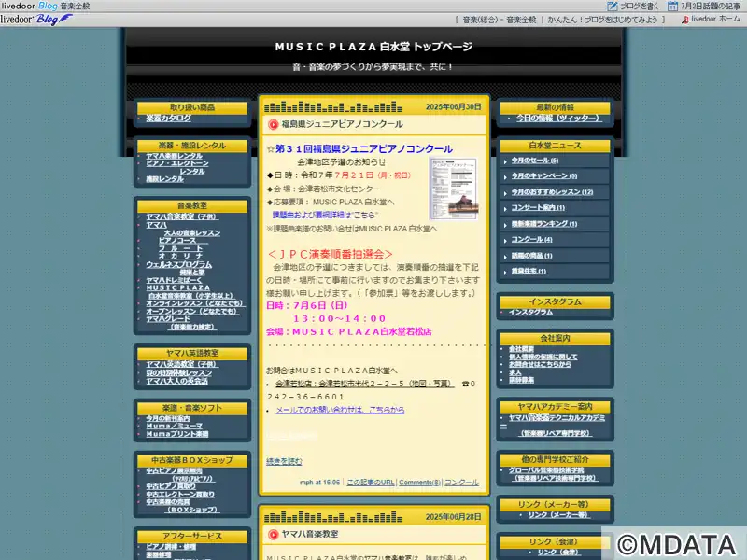Expand 話題の商品 (1) arrow

pyautogui.click(x=505, y=257)
